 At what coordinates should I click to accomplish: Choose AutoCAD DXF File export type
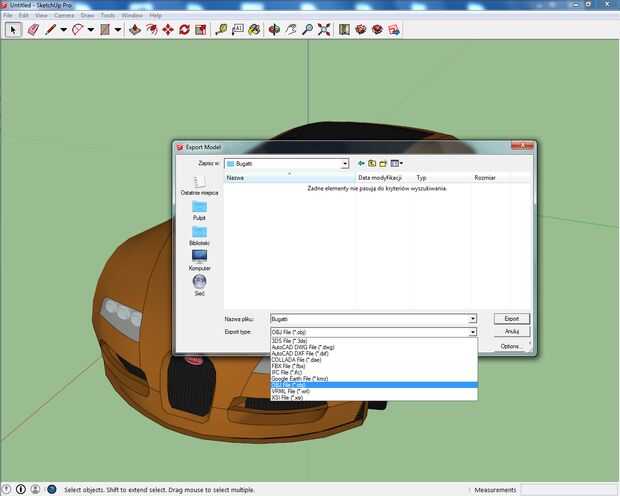374,353
